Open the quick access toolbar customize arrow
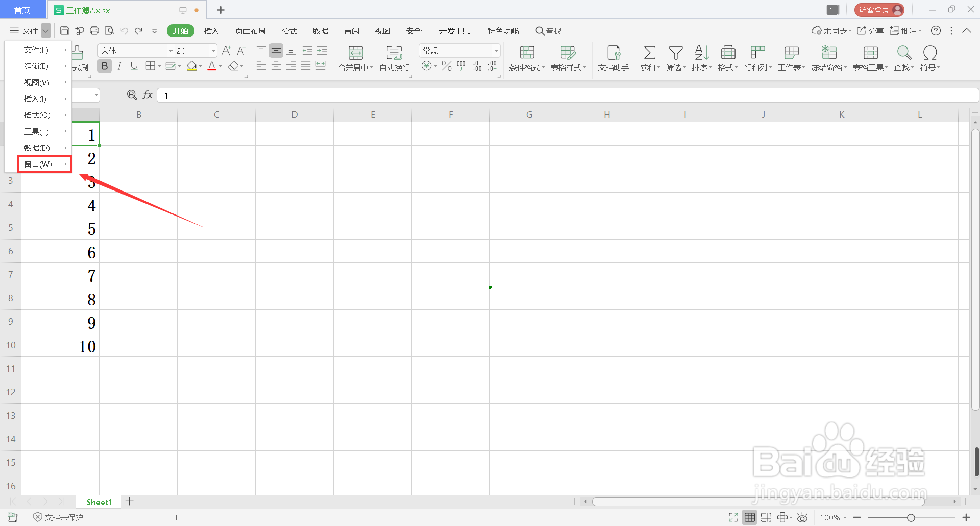The image size is (980, 526). (154, 31)
